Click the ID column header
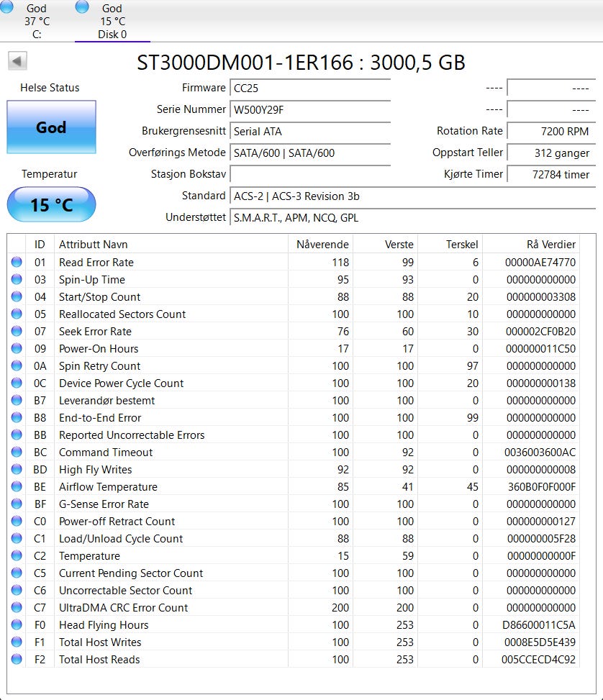Screen dimensions: 603x700 40,244
